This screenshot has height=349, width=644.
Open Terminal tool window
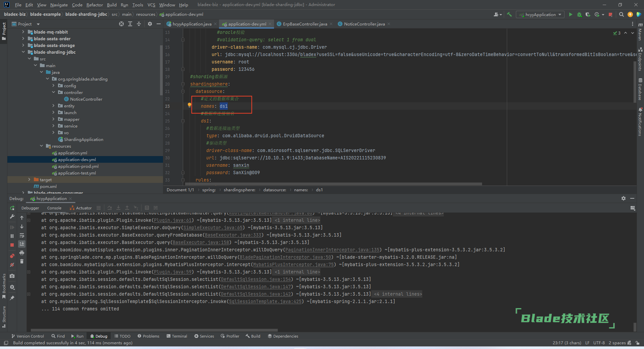tap(177, 336)
